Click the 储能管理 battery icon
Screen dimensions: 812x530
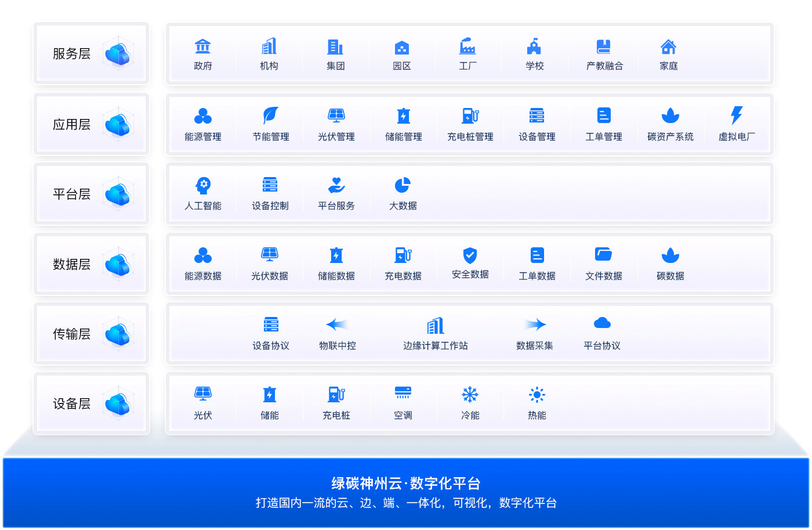pos(404,116)
